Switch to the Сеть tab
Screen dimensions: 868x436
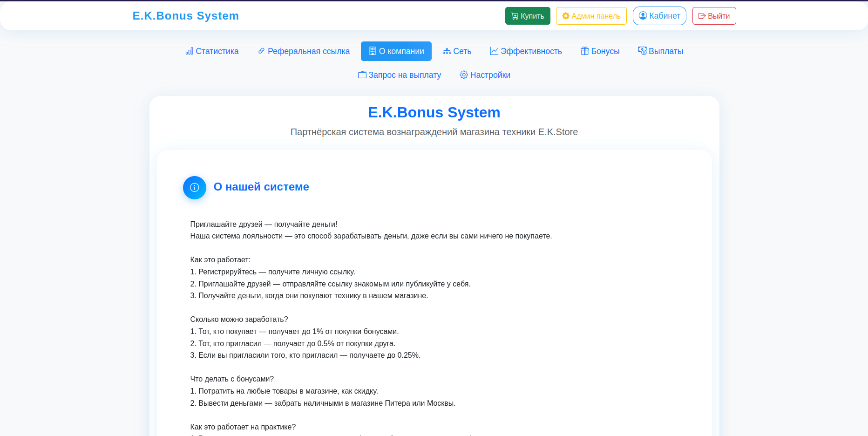click(x=457, y=51)
